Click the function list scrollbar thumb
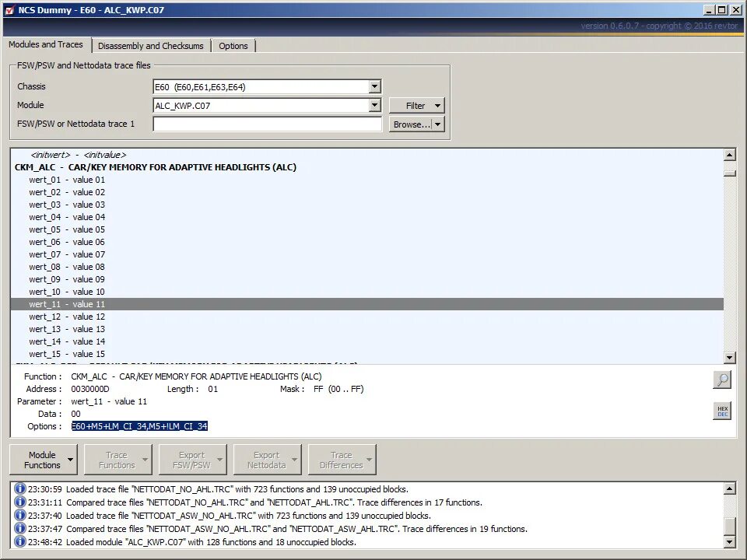 729,173
